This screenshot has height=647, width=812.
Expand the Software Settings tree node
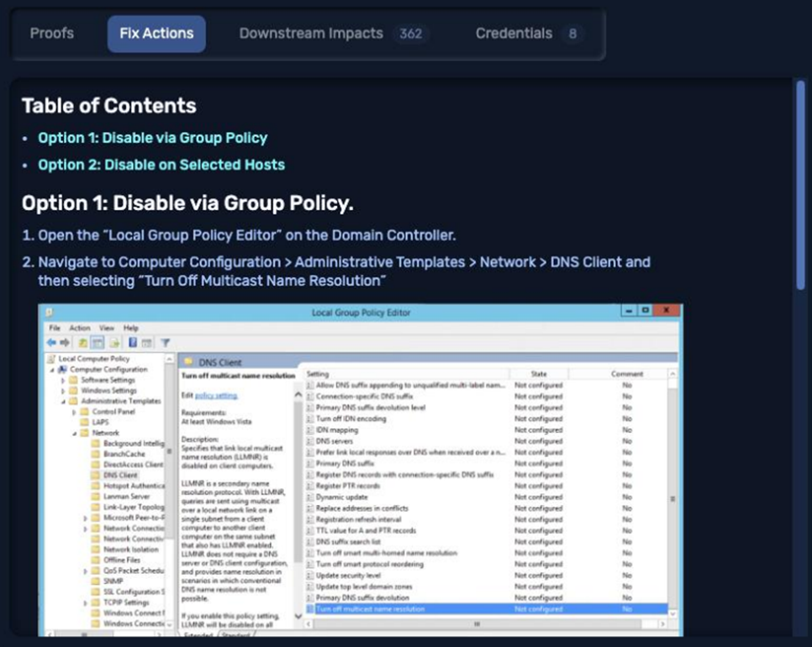pyautogui.click(x=63, y=380)
